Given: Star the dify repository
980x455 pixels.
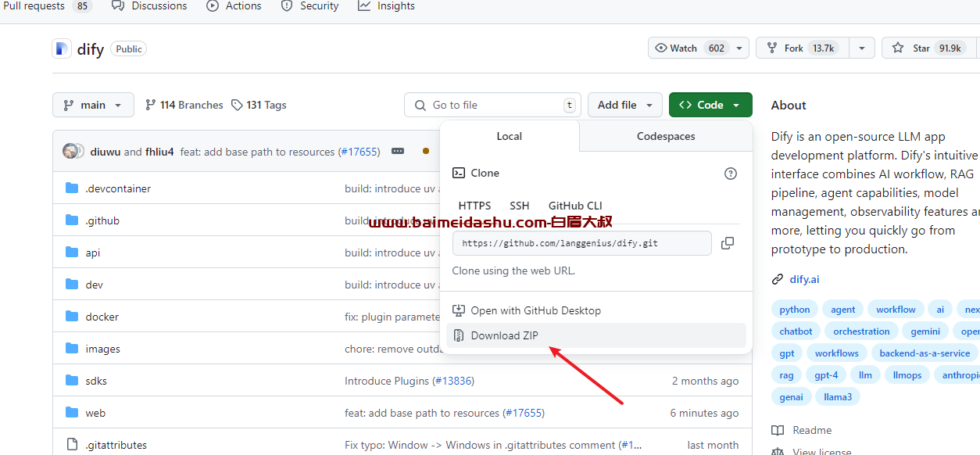Looking at the screenshot, I should 929,48.
